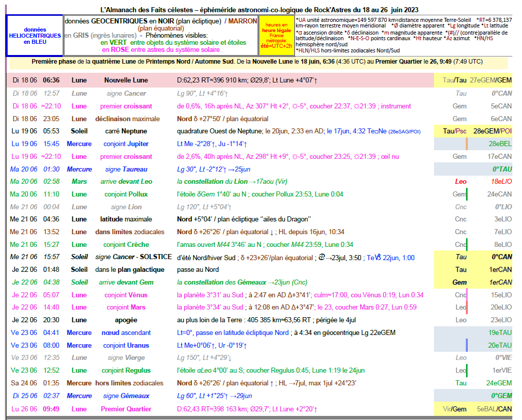Screen dimensions: 522x420
Task: Click the time "14:40"
Action: click(51, 307)
